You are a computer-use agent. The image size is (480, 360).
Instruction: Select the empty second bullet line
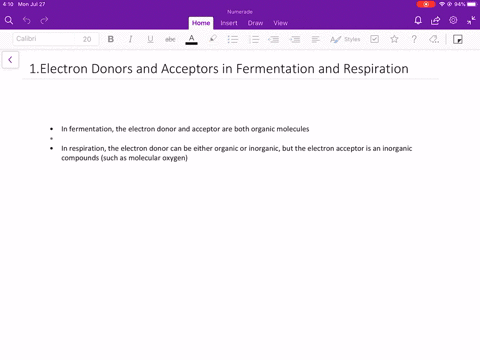52,138
